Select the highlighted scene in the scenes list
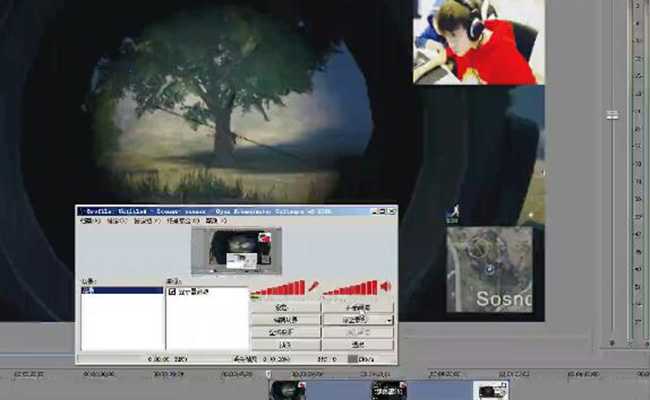 120,292
